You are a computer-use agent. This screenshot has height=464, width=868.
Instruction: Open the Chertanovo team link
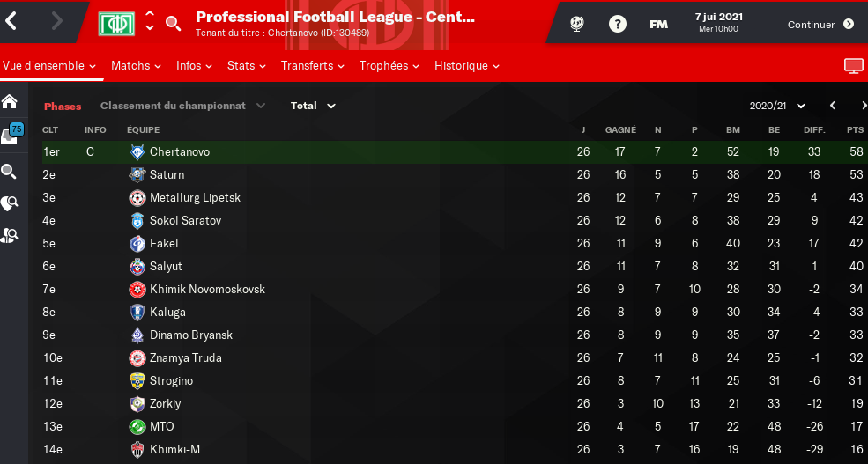point(180,152)
